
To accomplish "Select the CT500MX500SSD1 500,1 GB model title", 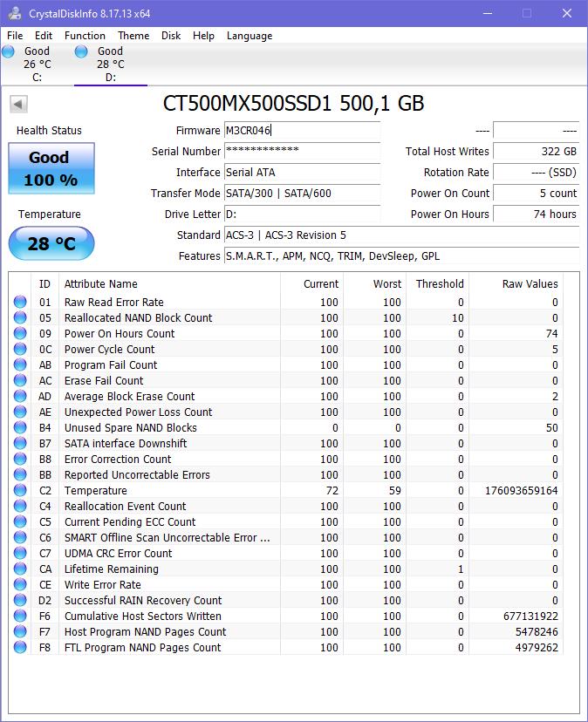I will 293,104.
